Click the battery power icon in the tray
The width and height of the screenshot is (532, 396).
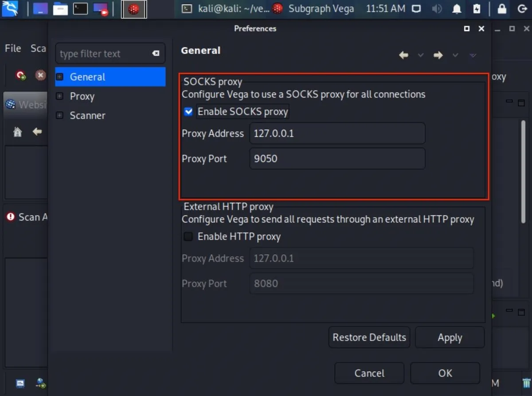[x=477, y=8]
